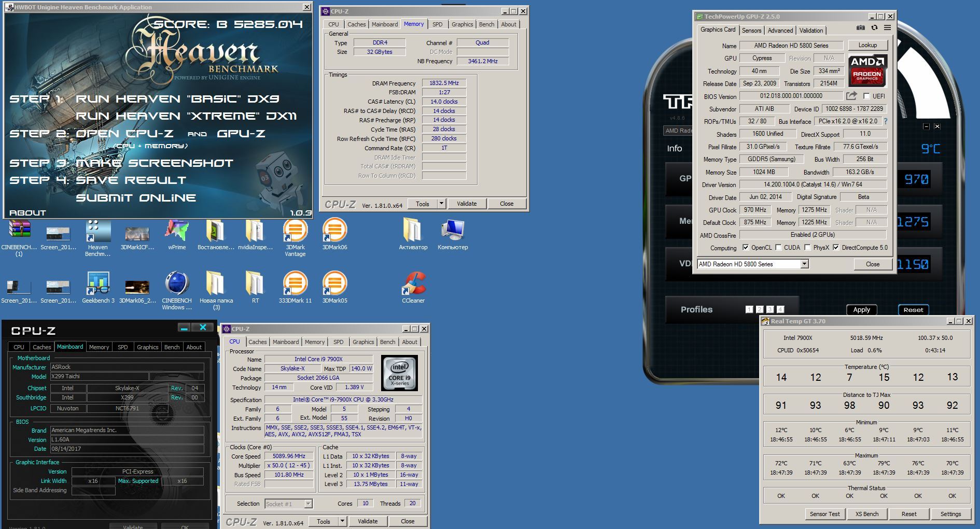Click the Core Speed value 5089.96 MHz
The width and height of the screenshot is (980, 529).
289,456
